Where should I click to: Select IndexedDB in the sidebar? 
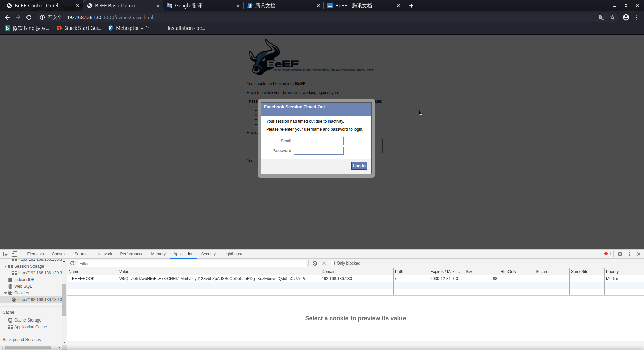pos(24,280)
